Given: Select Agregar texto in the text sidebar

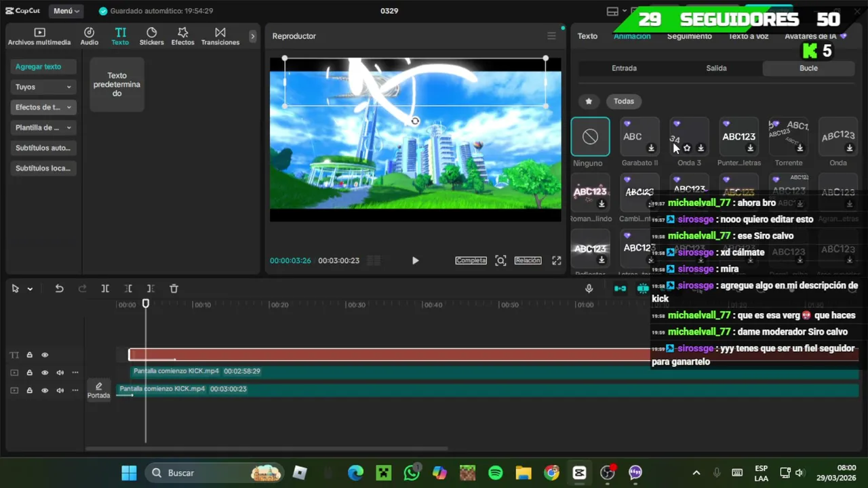Looking at the screenshot, I should (x=45, y=66).
